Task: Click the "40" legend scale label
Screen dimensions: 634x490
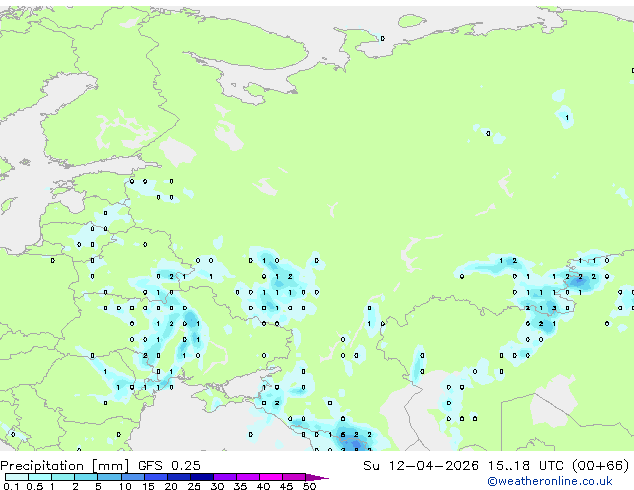Action: point(263,486)
